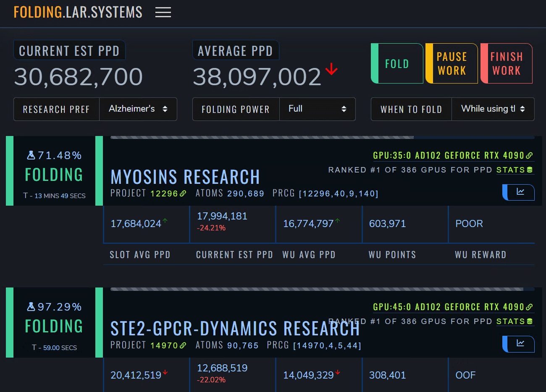Click the chart icon for Myosins Research
The height and width of the screenshot is (392, 546).
click(x=520, y=192)
